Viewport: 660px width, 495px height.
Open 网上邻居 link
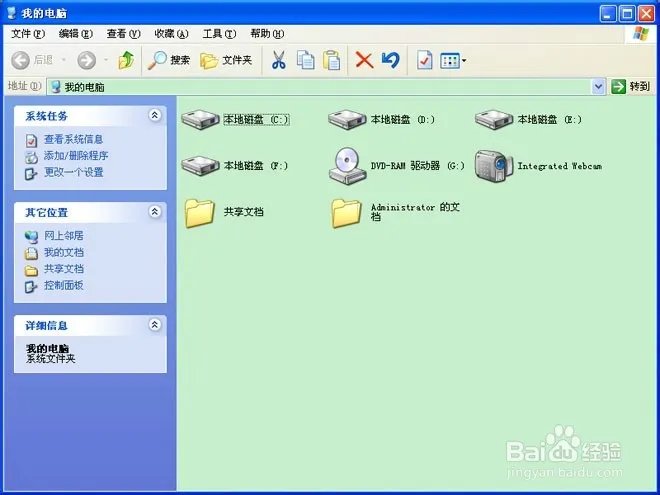[x=64, y=236]
